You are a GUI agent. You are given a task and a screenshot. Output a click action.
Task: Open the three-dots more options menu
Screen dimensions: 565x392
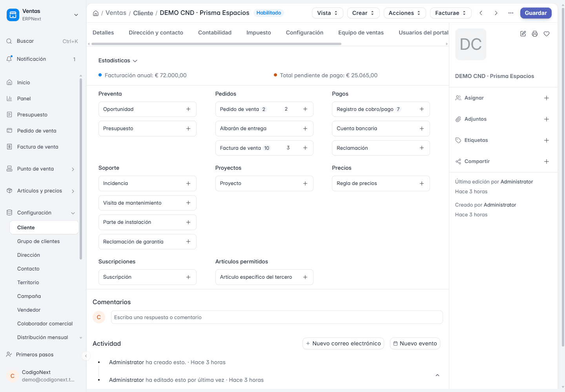point(511,13)
